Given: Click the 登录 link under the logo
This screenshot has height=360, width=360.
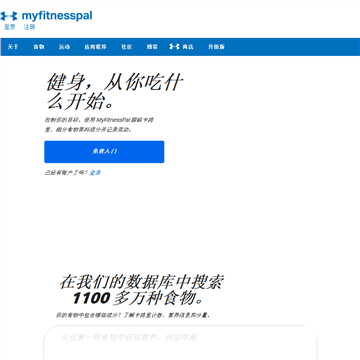Looking at the screenshot, I should click(9, 27).
